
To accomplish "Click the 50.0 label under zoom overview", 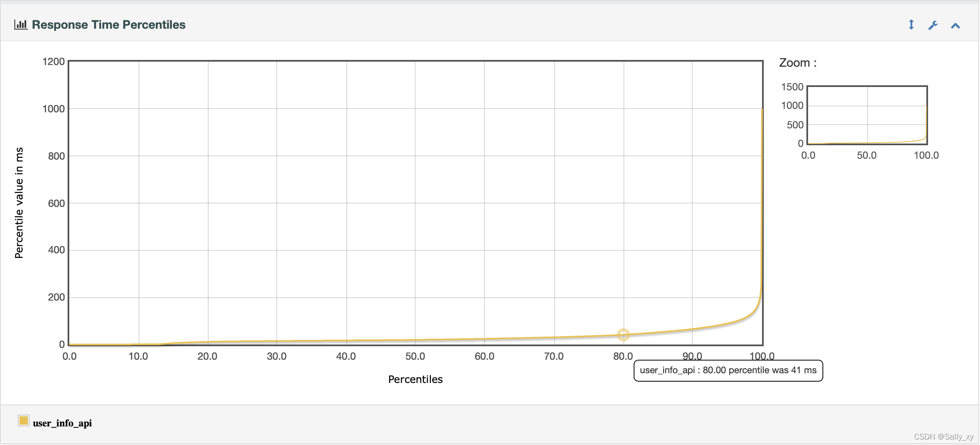I will tap(867, 155).
